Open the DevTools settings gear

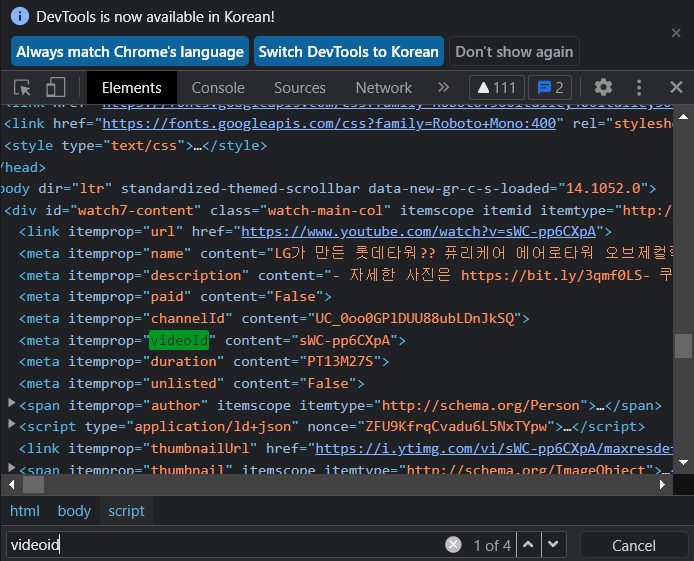[603, 88]
